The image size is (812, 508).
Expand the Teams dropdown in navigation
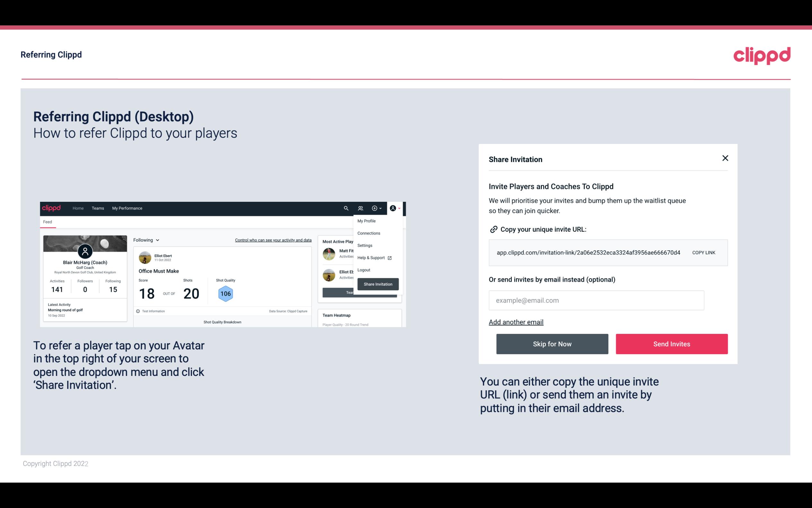(96, 208)
